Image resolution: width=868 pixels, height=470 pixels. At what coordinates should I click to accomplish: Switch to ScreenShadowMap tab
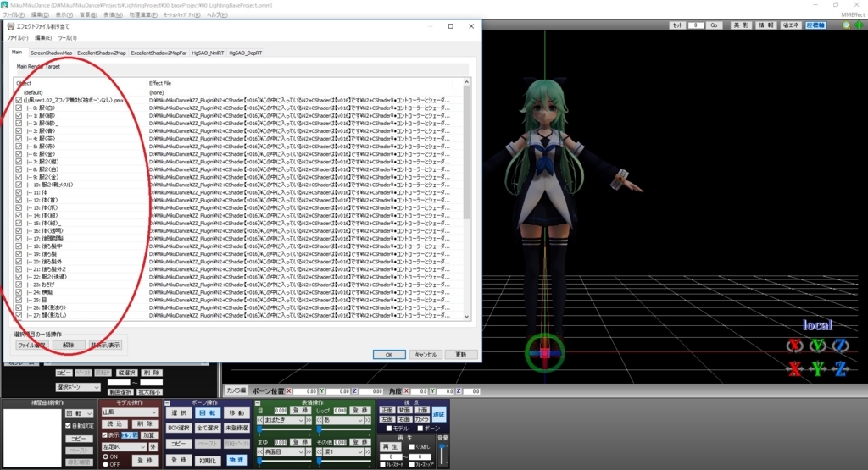tap(51, 53)
